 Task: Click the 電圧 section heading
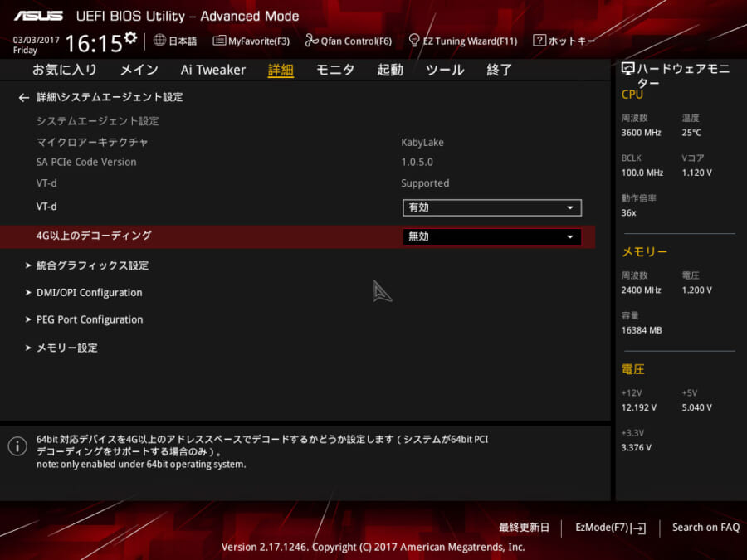(x=633, y=369)
